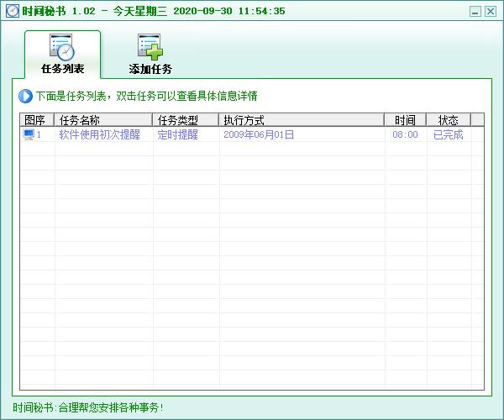Image resolution: width=504 pixels, height=420 pixels.
Task: Click the 状态 column header
Action: point(448,120)
